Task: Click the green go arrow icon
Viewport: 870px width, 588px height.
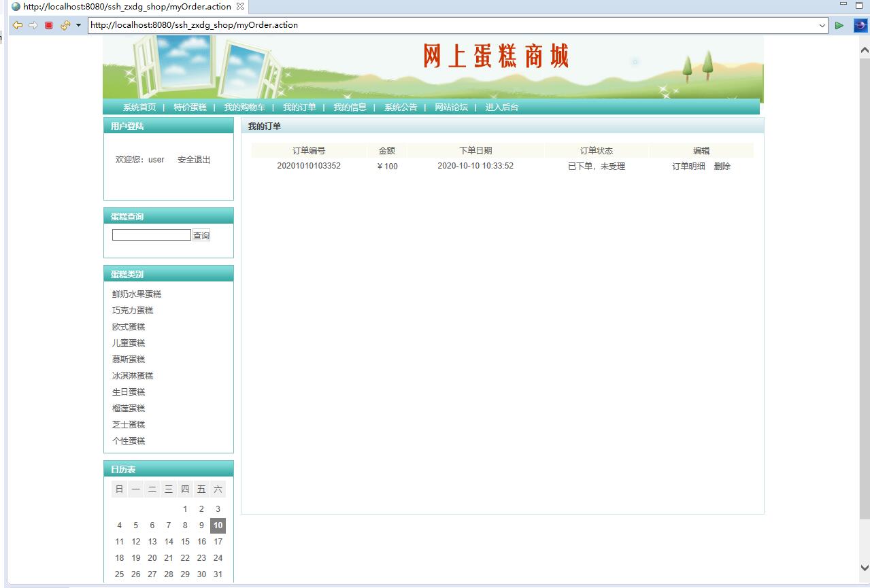Action: tap(839, 25)
